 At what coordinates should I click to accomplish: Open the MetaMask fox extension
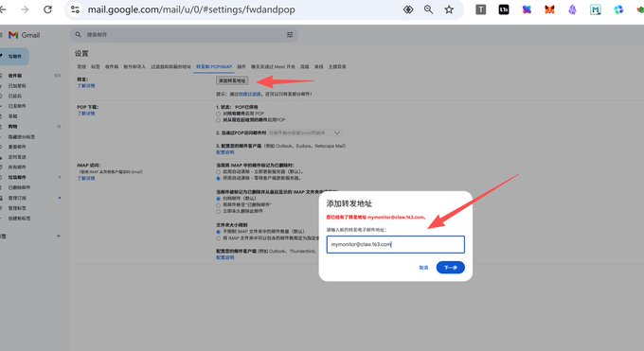tap(549, 9)
